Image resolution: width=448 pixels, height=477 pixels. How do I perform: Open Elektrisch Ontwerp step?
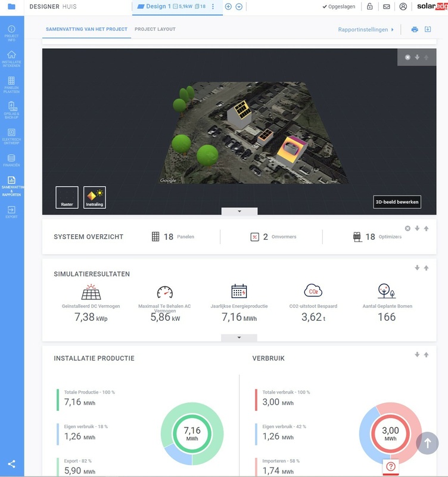pyautogui.click(x=11, y=137)
